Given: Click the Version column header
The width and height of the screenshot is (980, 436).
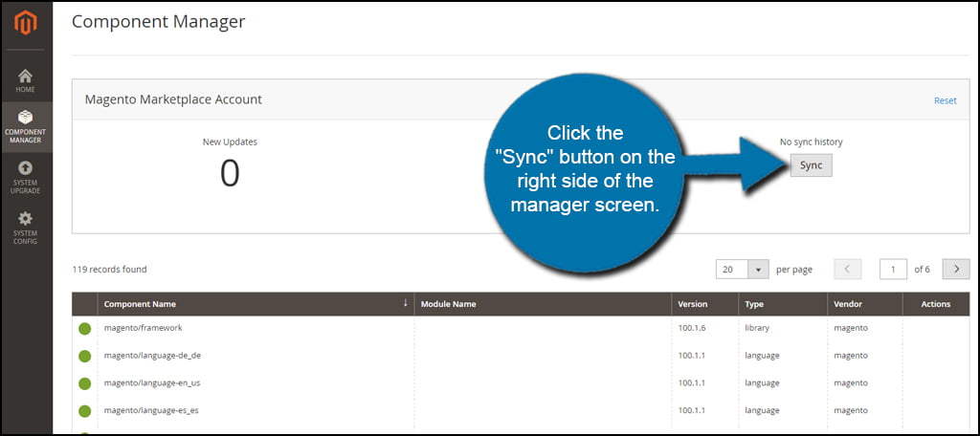Looking at the screenshot, I should click(705, 304).
